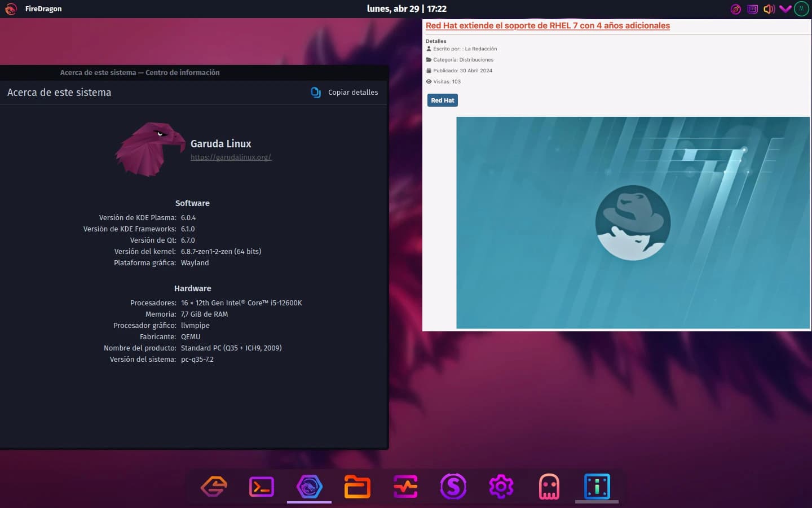This screenshot has height=508, width=812.
Task: Click the eye icon beside Visitas
Action: point(429,82)
